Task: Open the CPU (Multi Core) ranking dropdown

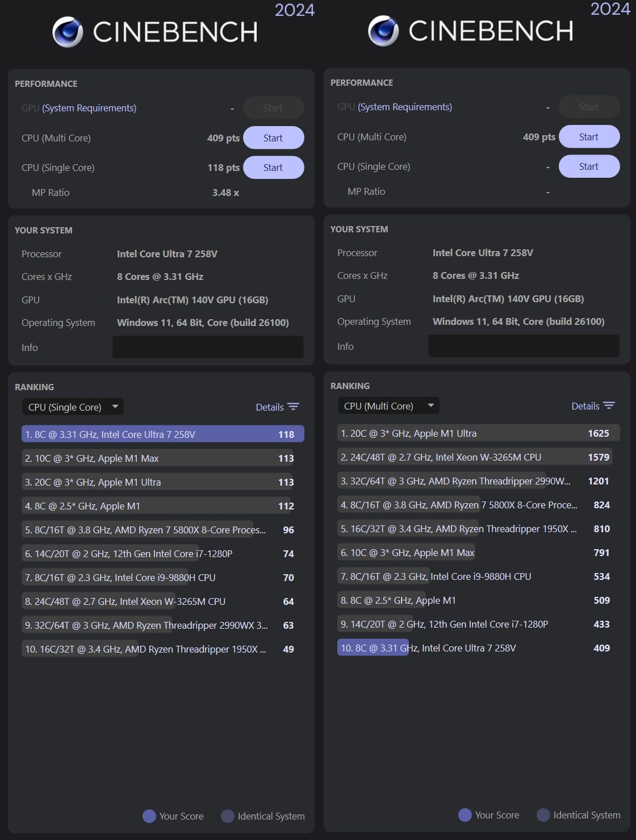Action: click(388, 406)
